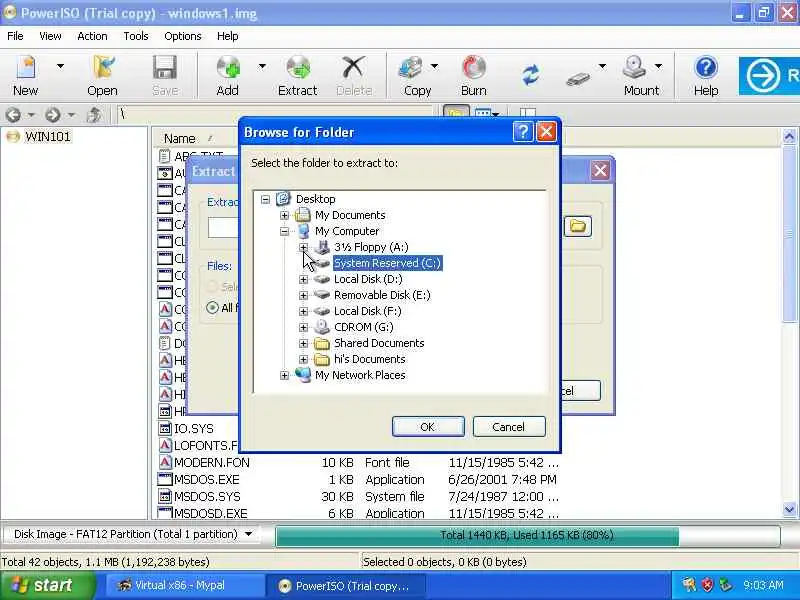The image size is (800, 600).
Task: Click the path address field
Action: (x=276, y=114)
